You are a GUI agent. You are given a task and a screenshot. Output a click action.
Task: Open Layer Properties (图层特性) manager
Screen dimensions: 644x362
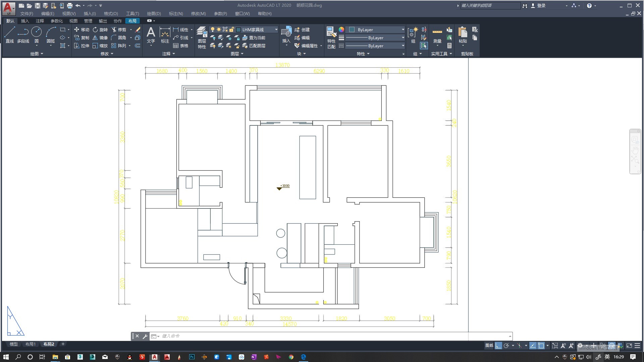pos(202,38)
